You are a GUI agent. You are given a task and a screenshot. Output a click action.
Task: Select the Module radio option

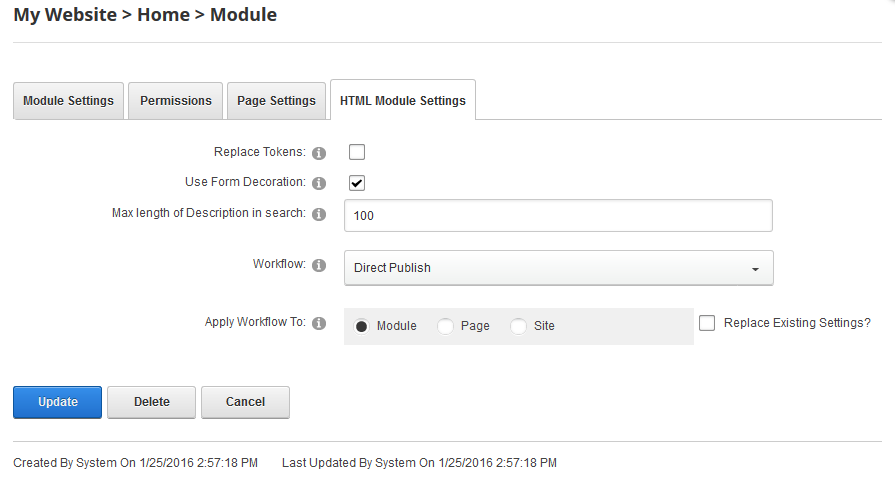pyautogui.click(x=362, y=326)
